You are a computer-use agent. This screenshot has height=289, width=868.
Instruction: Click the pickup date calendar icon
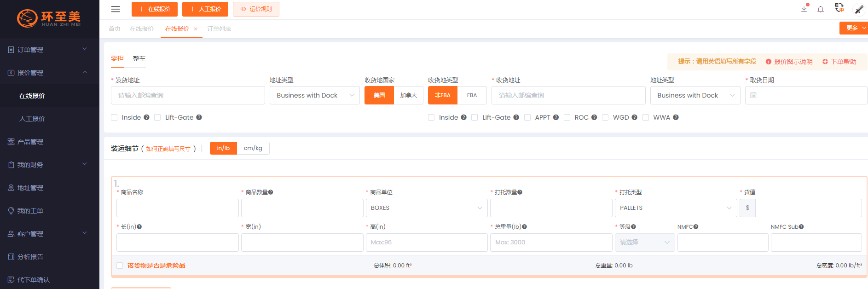click(x=753, y=95)
